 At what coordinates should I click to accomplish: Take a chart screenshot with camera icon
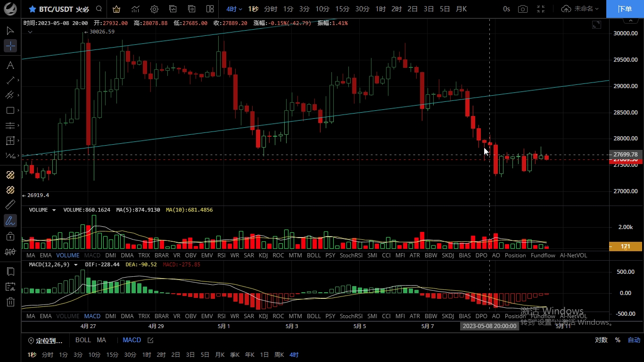[x=522, y=9]
